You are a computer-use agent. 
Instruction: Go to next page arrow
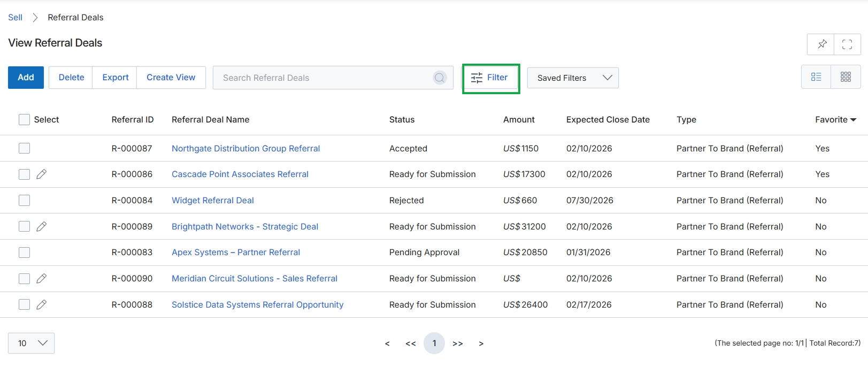(481, 343)
